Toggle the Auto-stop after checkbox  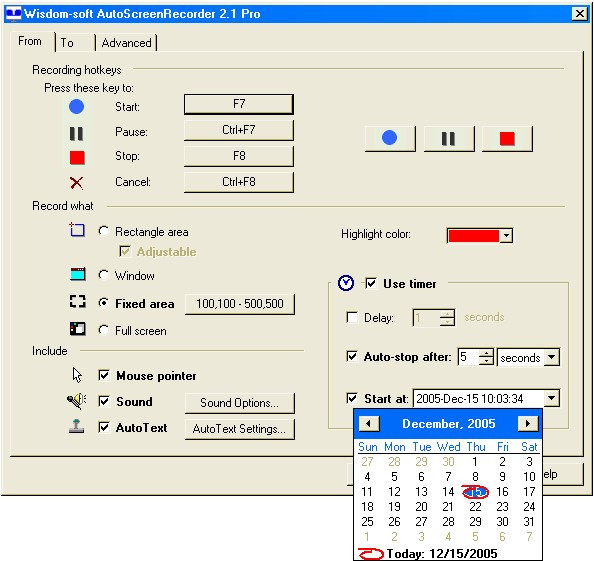click(x=352, y=356)
